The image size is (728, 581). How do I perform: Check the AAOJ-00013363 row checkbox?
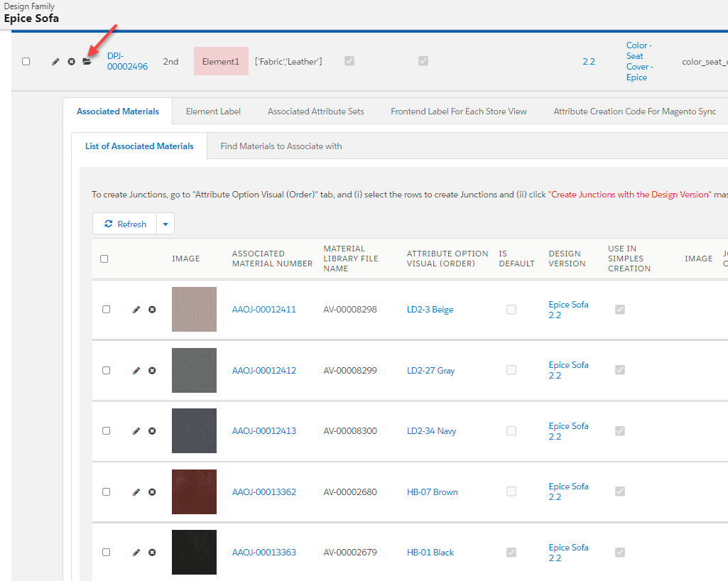click(107, 552)
